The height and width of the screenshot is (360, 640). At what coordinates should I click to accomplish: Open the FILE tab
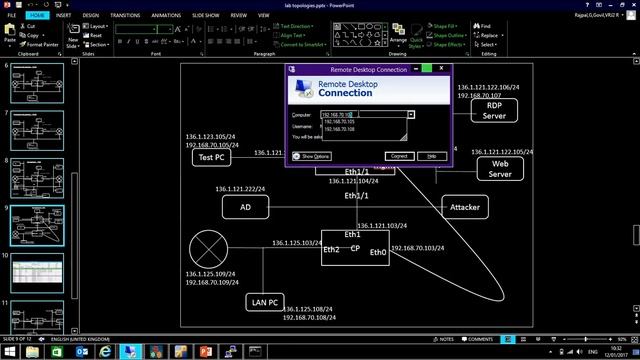click(11, 16)
